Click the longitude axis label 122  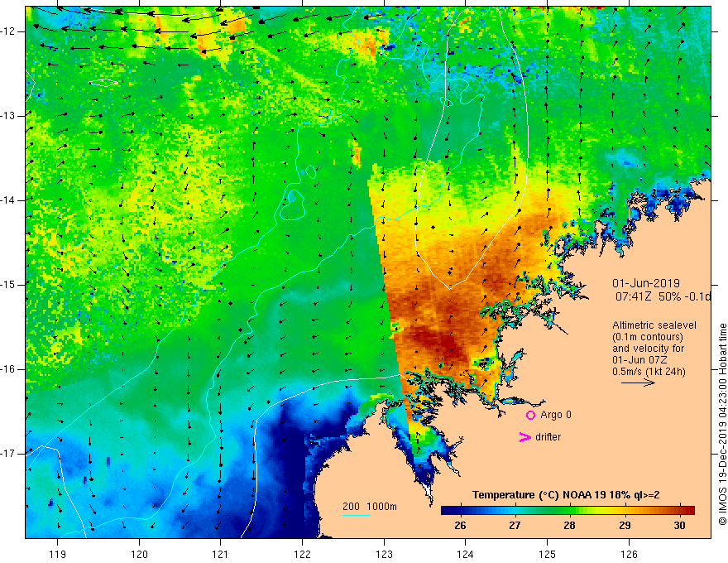[302, 554]
